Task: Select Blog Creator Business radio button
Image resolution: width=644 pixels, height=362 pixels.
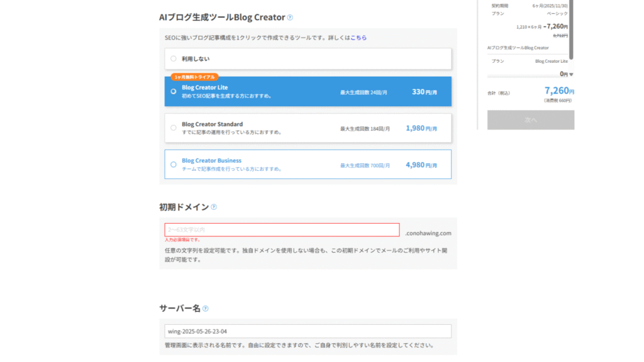Action: pos(174,165)
